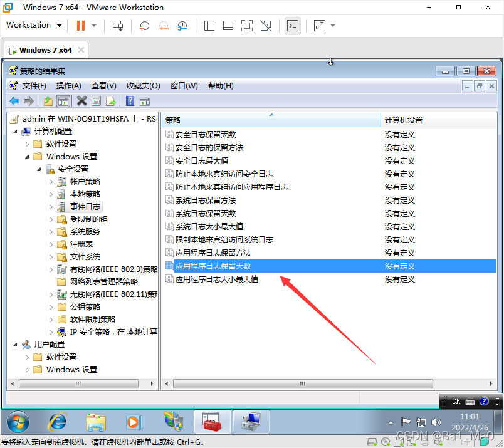Click the Take snapshot clock icon

click(x=144, y=26)
